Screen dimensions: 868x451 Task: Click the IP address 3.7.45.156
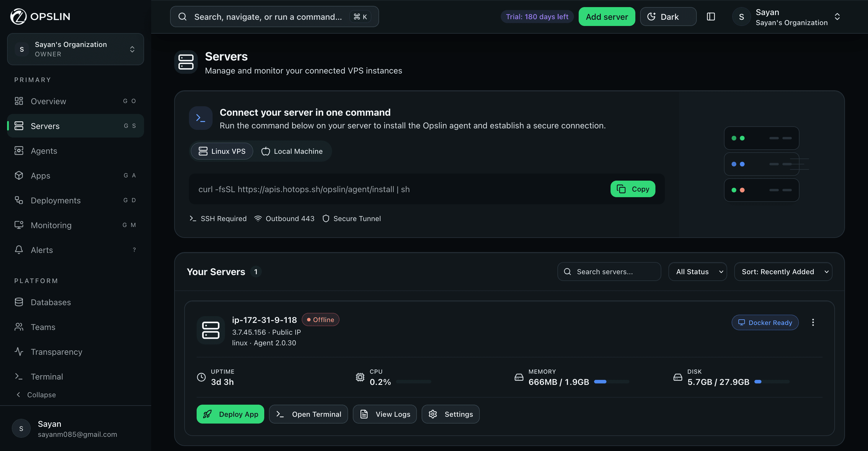249,332
